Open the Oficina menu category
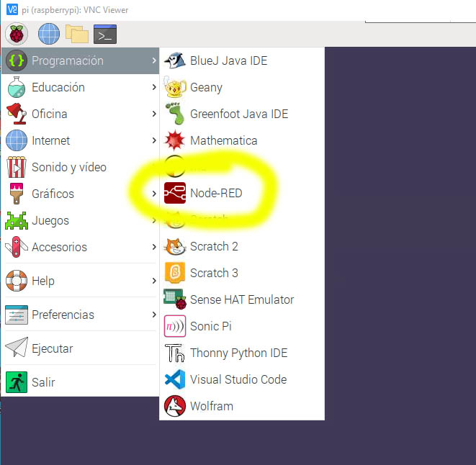The height and width of the screenshot is (465, 476). 81,114
